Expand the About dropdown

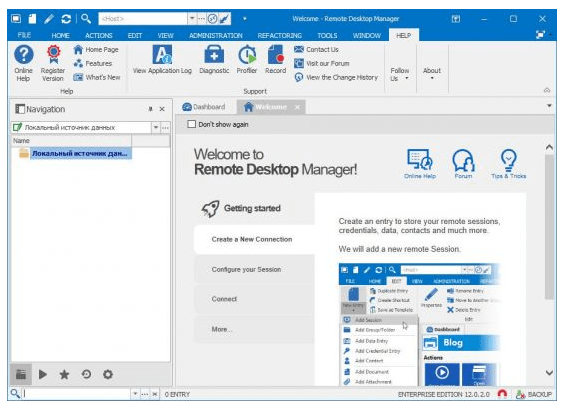432,73
